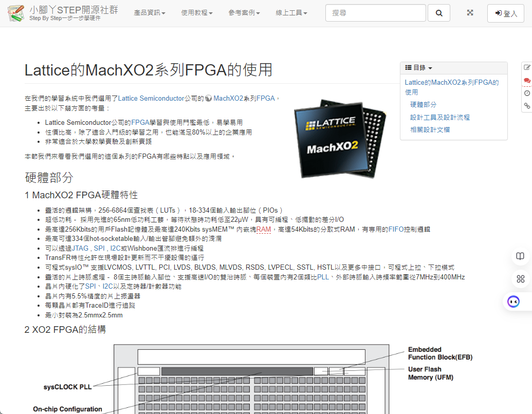Collapse the 目錄 table of contents
The width and height of the screenshot is (532, 414).
[419, 68]
